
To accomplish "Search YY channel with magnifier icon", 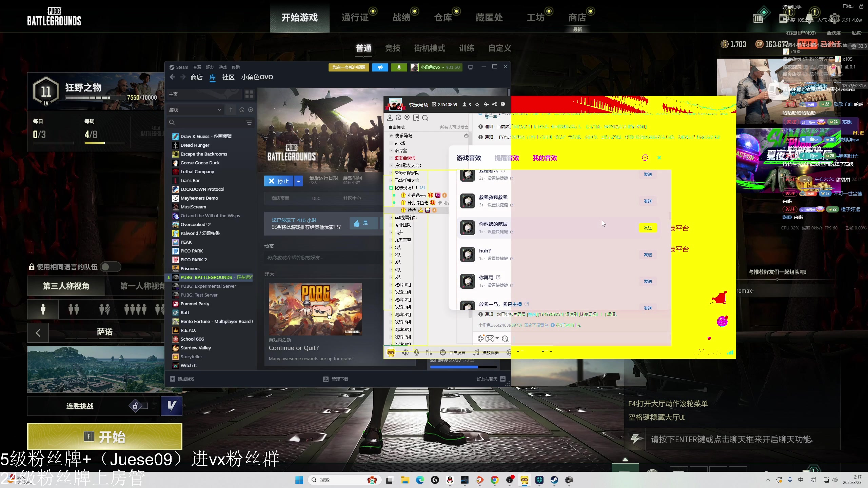I will coord(425,118).
